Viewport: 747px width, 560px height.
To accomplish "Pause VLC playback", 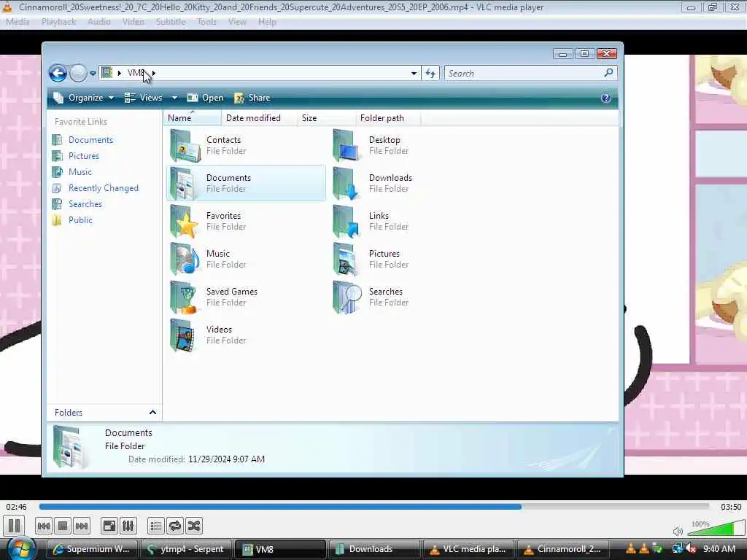I will tap(15, 526).
